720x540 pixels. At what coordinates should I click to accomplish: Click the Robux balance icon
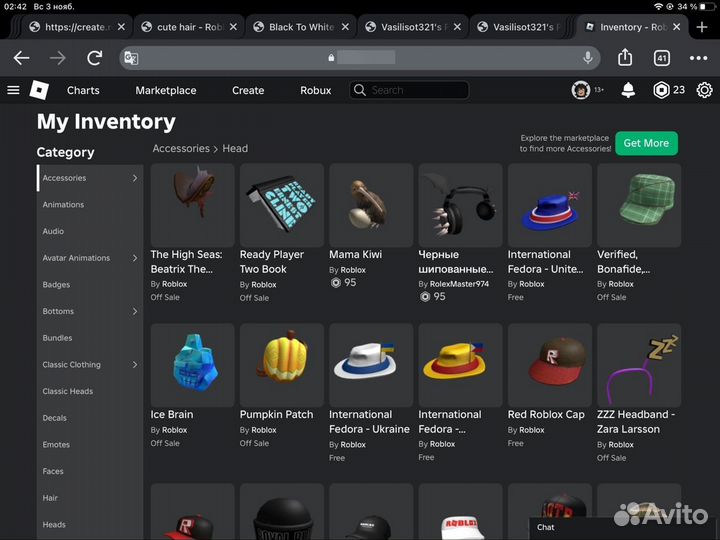click(661, 90)
